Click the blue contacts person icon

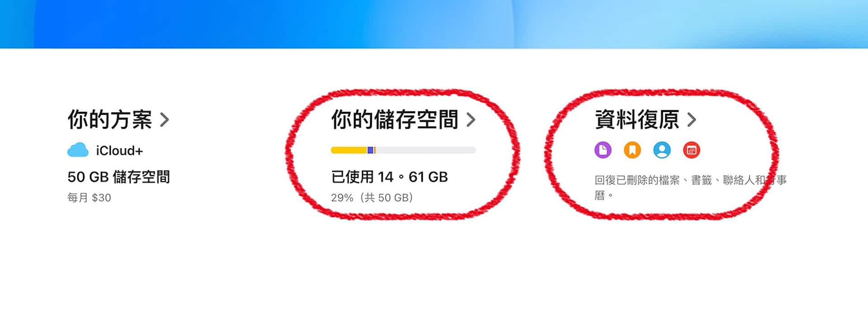pos(662,150)
